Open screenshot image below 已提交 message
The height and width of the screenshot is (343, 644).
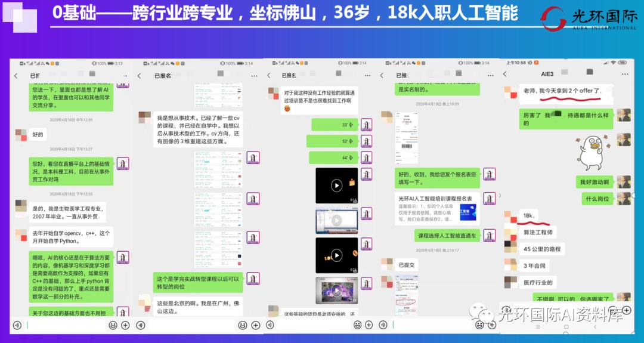[x=406, y=295]
